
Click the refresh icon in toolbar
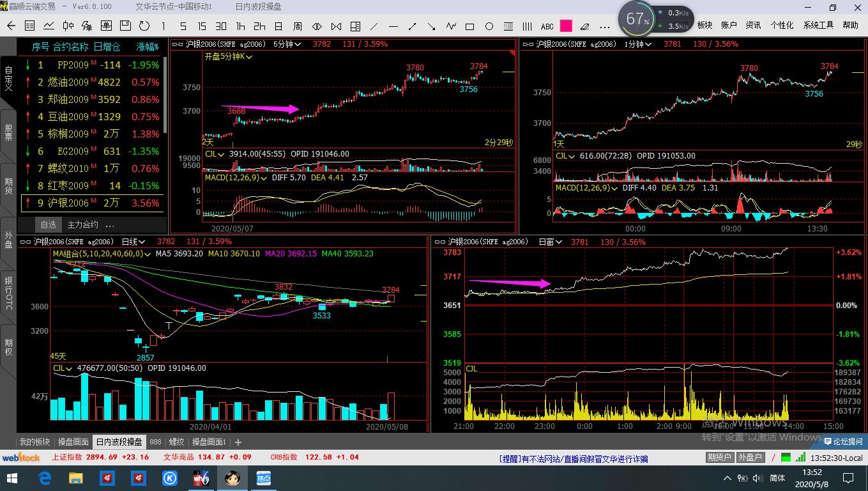[x=144, y=26]
